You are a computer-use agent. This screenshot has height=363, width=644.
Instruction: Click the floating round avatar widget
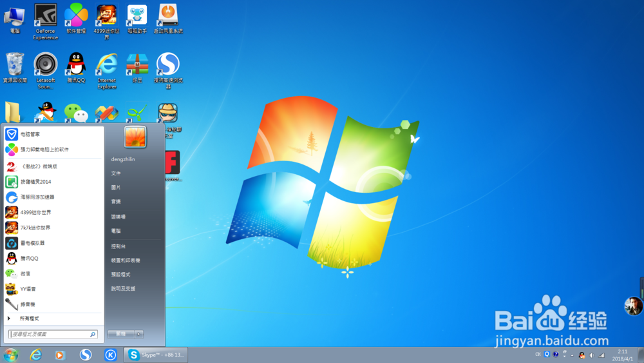(x=633, y=306)
